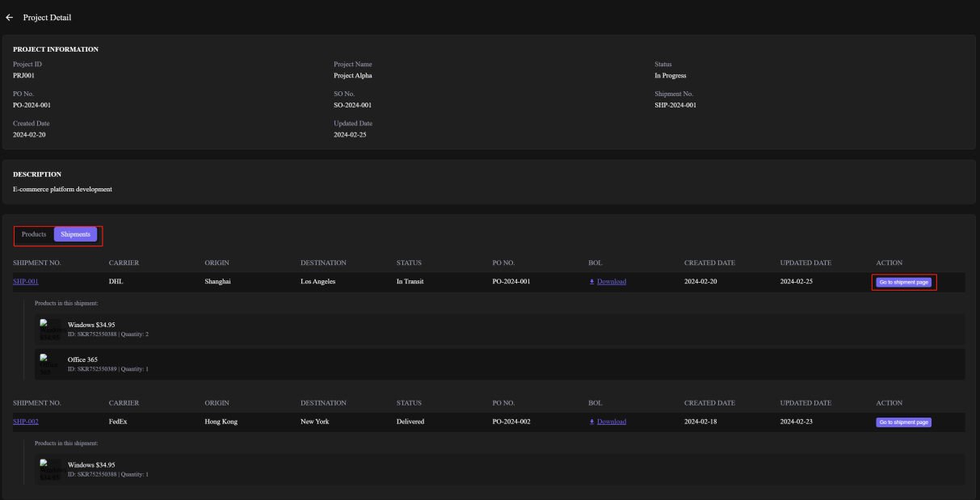
Task: Open the SHP-002 shipment link
Action: tap(26, 422)
